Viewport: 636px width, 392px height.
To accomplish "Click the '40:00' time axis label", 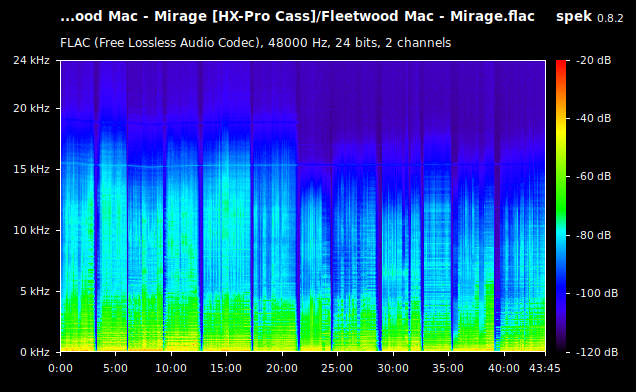I will tap(504, 368).
